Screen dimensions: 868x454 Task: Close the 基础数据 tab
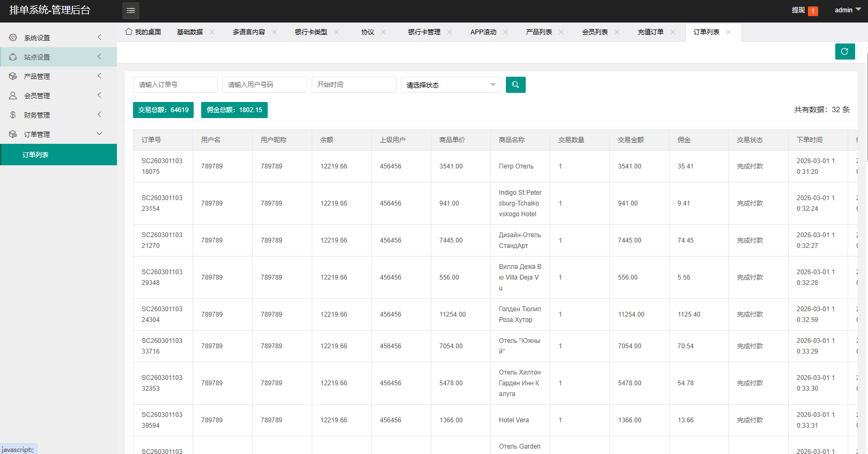pos(212,32)
